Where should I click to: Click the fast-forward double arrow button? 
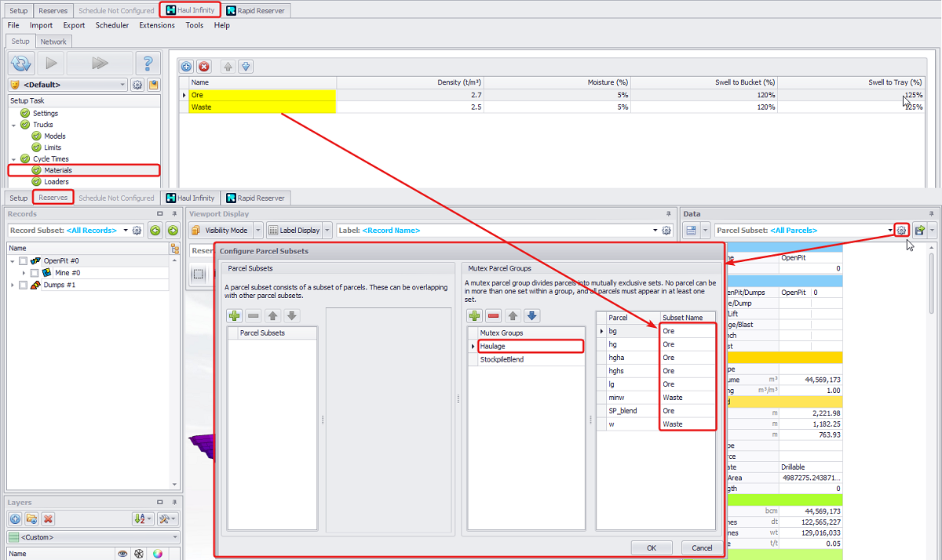point(100,63)
